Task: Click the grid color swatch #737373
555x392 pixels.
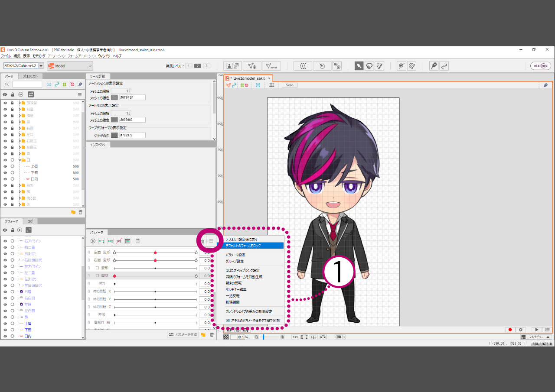Action: point(114,135)
